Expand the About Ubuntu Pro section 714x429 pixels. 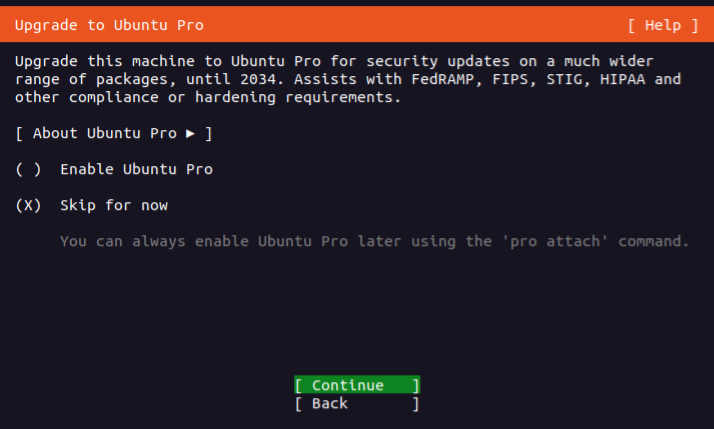114,133
